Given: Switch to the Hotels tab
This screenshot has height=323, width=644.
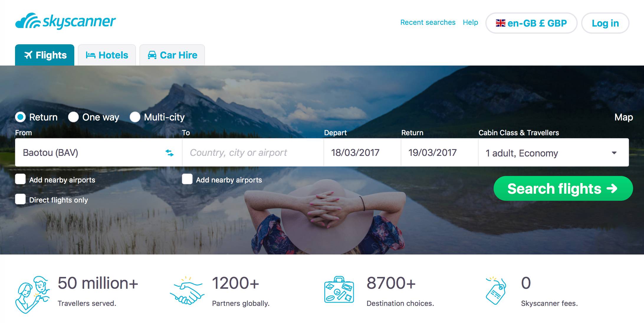Looking at the screenshot, I should (107, 55).
